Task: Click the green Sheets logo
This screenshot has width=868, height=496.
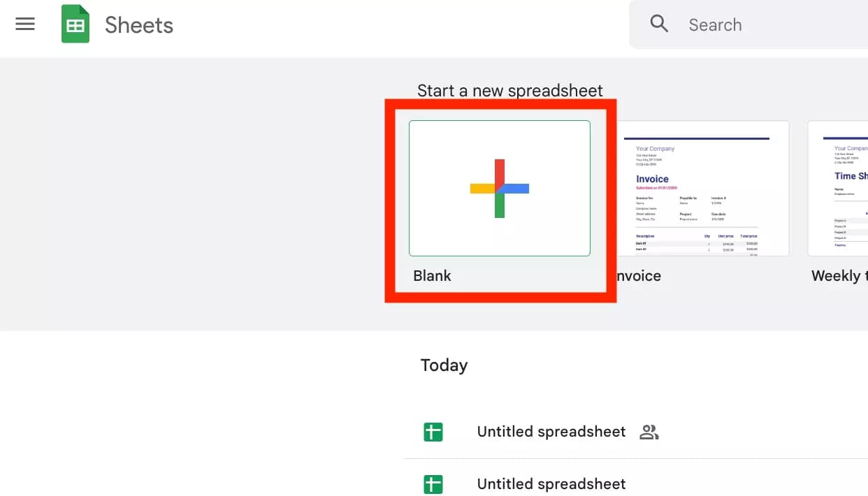Action: pos(75,24)
